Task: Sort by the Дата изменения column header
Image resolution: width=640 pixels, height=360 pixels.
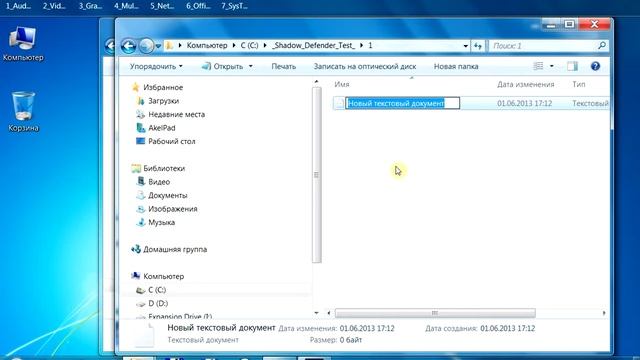Action: pyautogui.click(x=525, y=84)
